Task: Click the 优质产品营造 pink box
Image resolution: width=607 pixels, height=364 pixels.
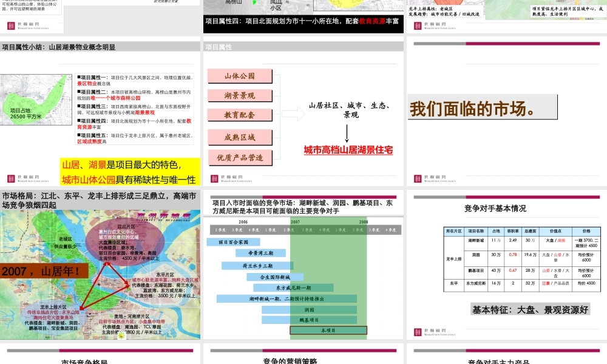Action: coord(240,158)
